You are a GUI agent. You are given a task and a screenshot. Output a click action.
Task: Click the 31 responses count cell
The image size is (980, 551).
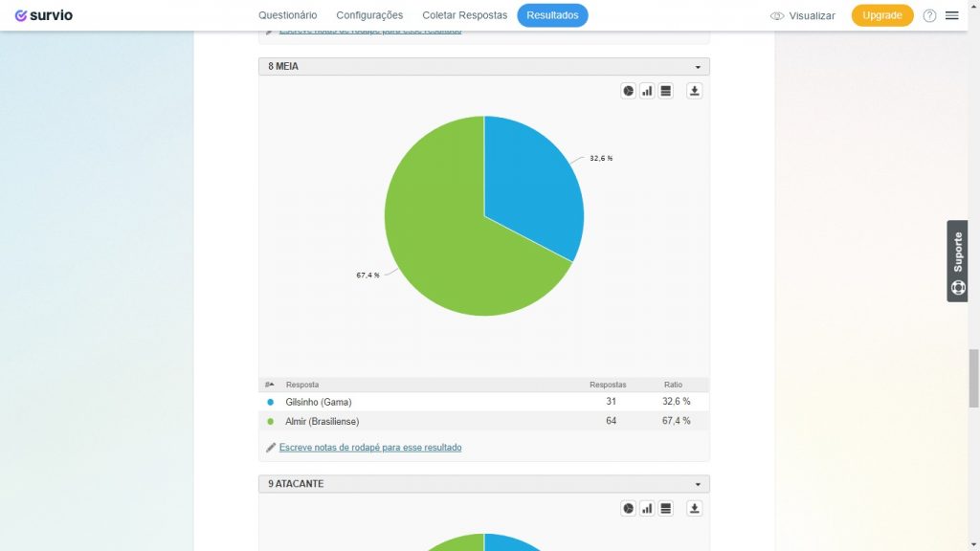coord(611,402)
